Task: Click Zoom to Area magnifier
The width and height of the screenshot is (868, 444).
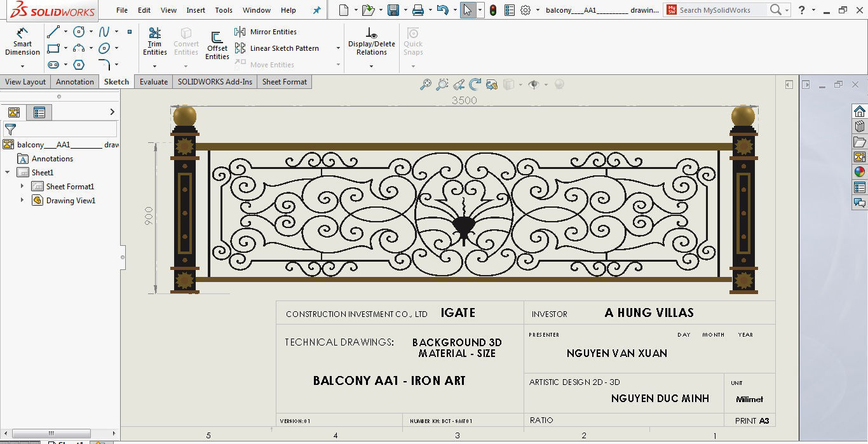Action: coord(442,84)
